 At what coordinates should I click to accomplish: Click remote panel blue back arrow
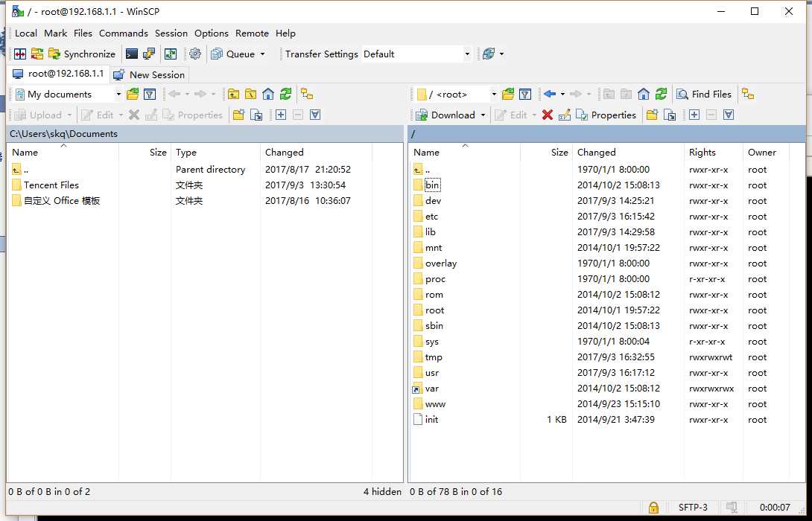coord(550,95)
